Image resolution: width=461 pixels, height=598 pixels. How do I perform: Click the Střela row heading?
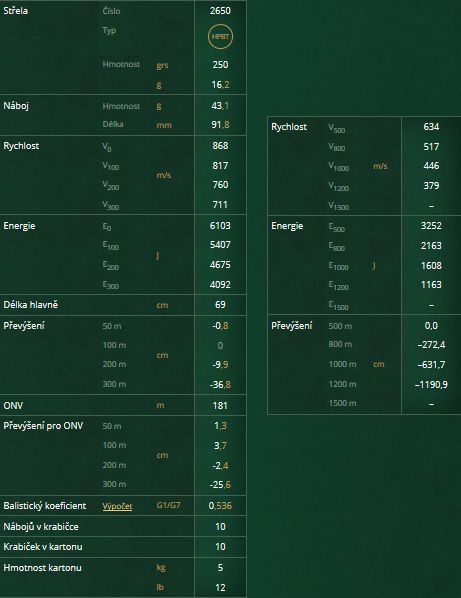coord(15,11)
